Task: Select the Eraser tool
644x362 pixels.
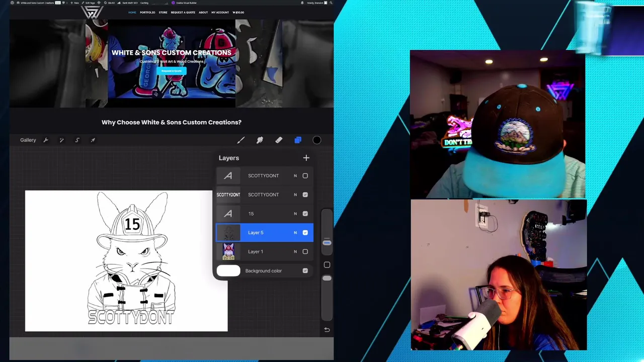Action: [279, 140]
